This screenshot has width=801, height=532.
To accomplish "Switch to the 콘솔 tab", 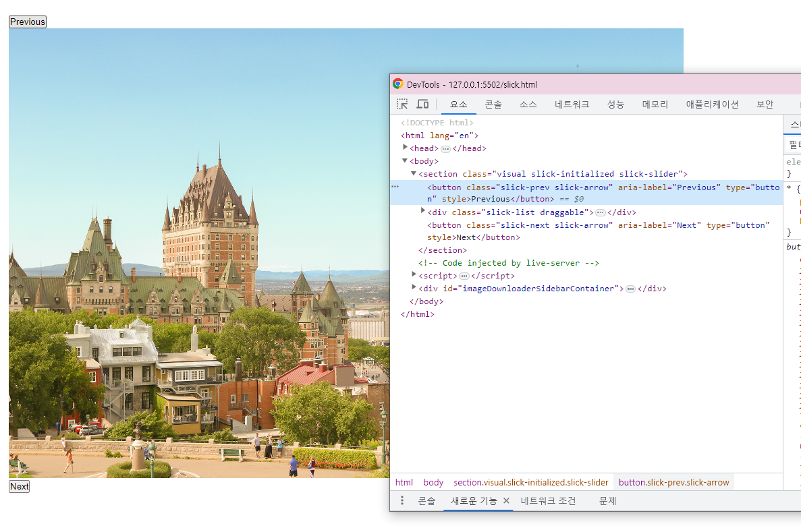I will (x=493, y=104).
